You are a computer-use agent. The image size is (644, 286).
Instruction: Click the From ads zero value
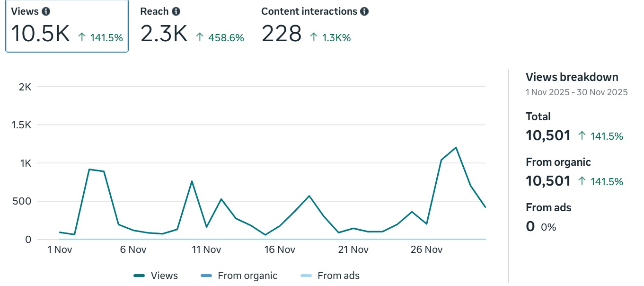(x=530, y=226)
